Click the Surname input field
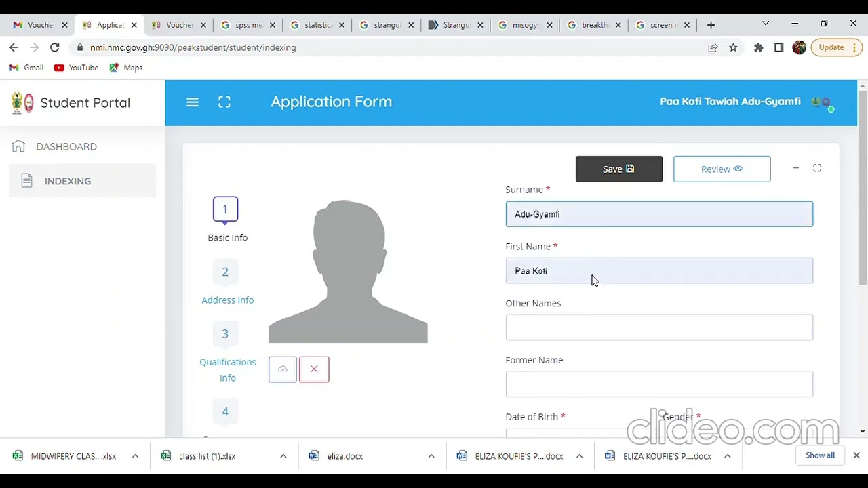868x488 pixels. 659,214
